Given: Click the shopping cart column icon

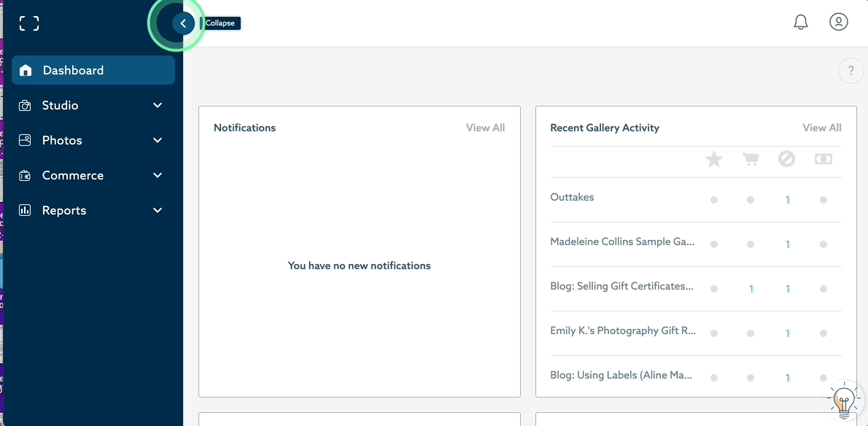Looking at the screenshot, I should 750,159.
